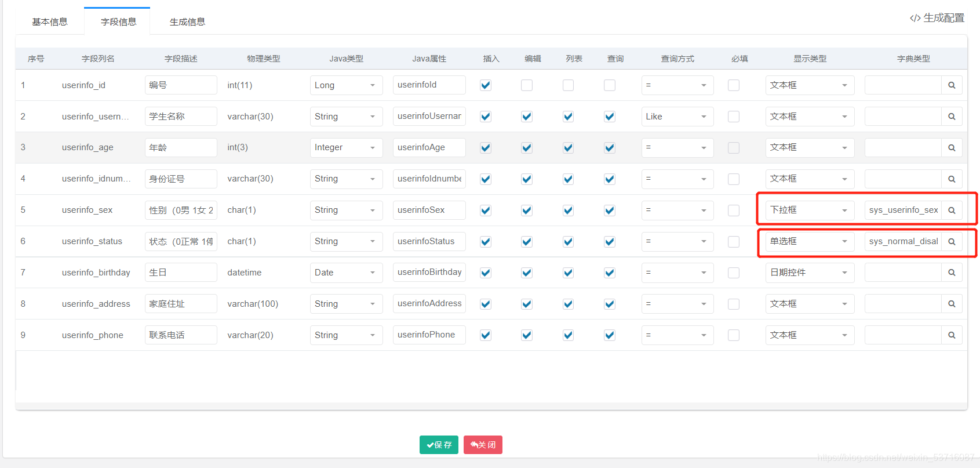The height and width of the screenshot is (468, 980).
Task: Search dictionary type for userinfo_phone row
Action: tap(952, 335)
